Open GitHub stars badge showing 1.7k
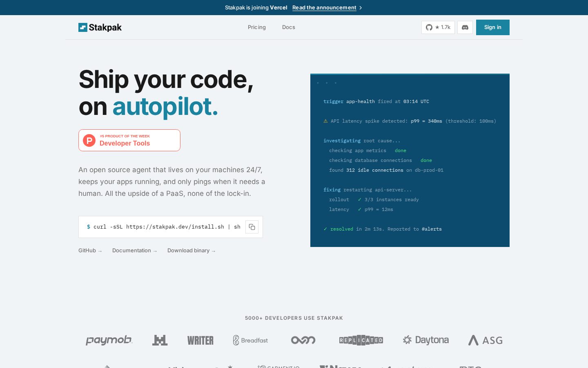The width and height of the screenshot is (588, 368). pos(438,27)
